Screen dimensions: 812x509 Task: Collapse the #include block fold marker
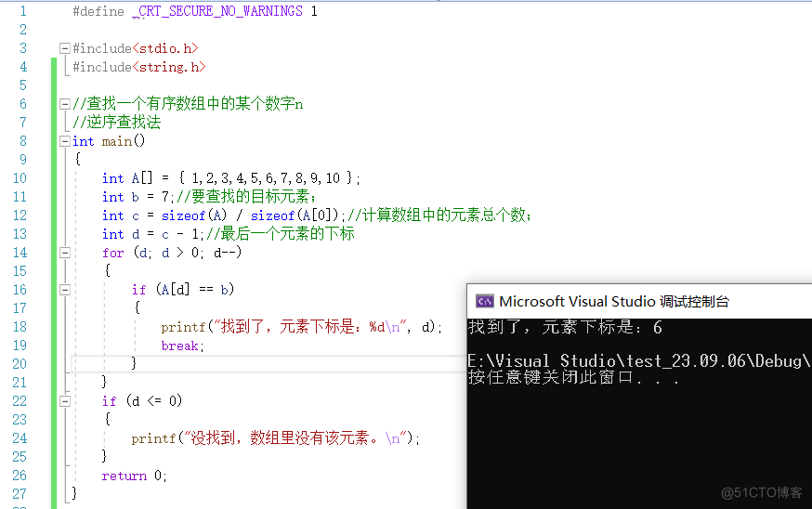65,48
